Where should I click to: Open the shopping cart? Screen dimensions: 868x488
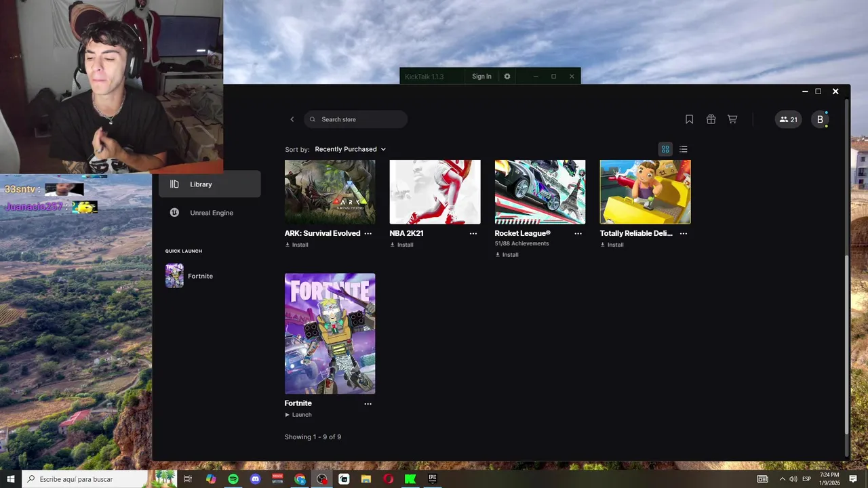click(x=732, y=119)
